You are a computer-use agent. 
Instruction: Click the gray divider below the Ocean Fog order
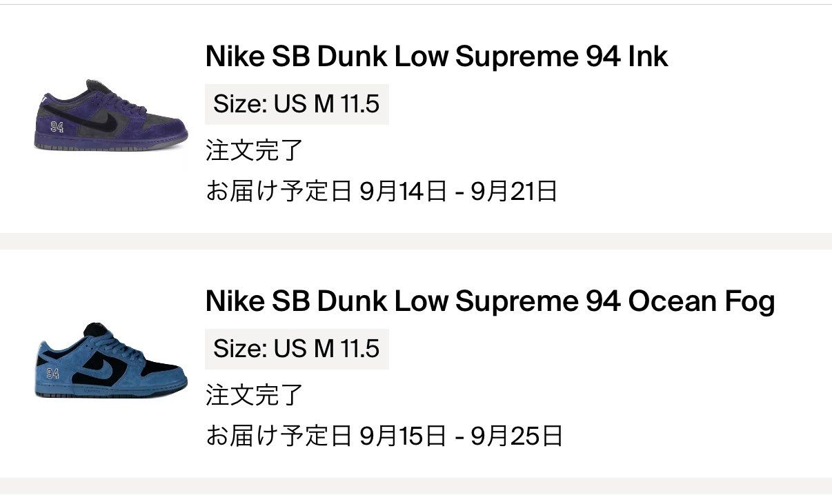coord(416,486)
